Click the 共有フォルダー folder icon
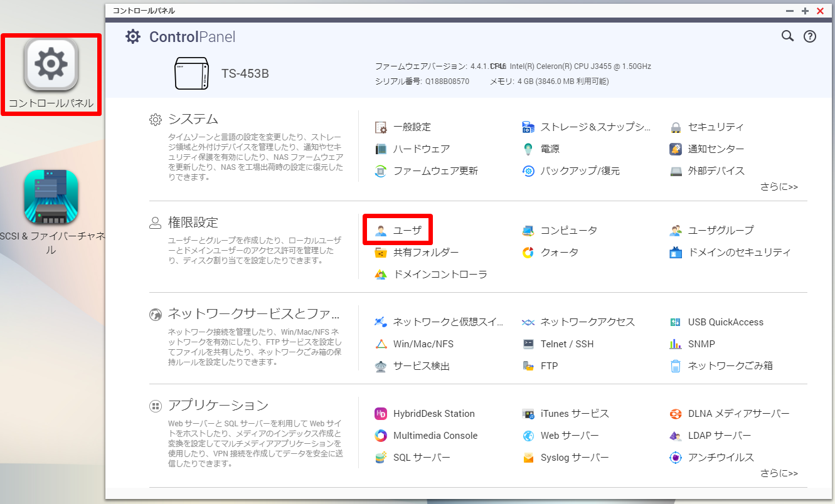 (381, 253)
